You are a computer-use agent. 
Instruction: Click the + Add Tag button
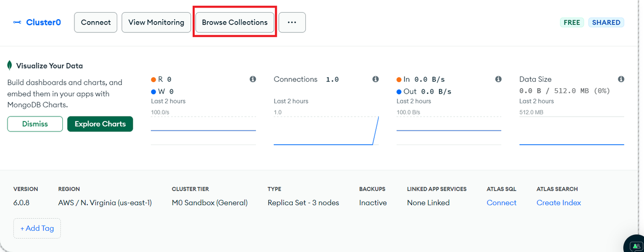[37, 228]
